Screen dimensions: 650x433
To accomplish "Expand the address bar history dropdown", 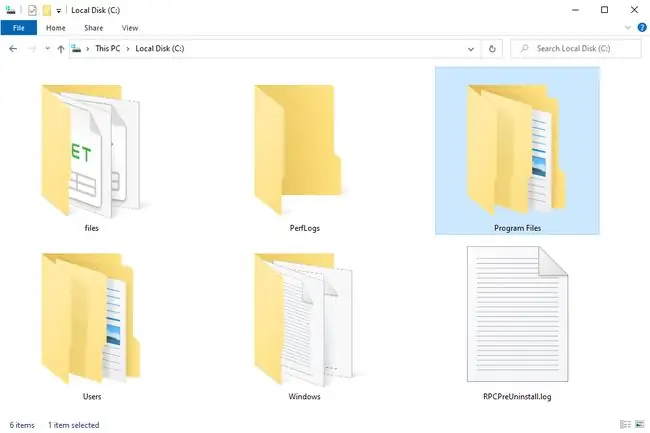I will (471, 49).
